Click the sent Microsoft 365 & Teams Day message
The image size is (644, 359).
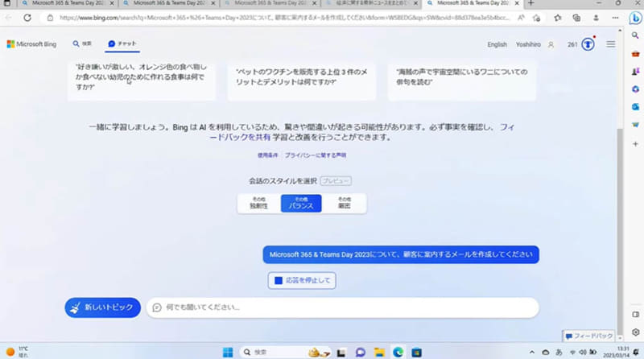click(401, 254)
